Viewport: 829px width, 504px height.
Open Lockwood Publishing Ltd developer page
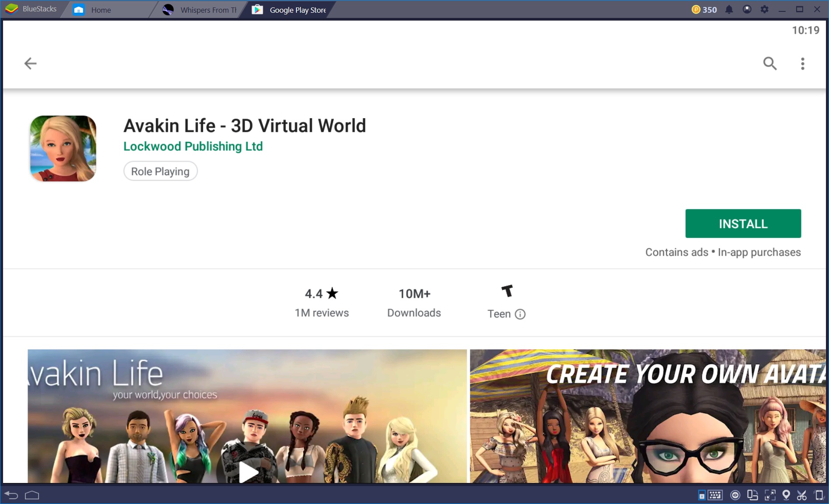pos(193,146)
